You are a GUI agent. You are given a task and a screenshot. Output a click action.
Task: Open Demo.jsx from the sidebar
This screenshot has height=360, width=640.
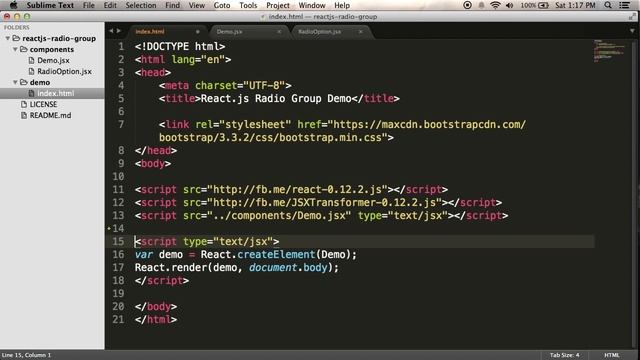click(x=52, y=60)
